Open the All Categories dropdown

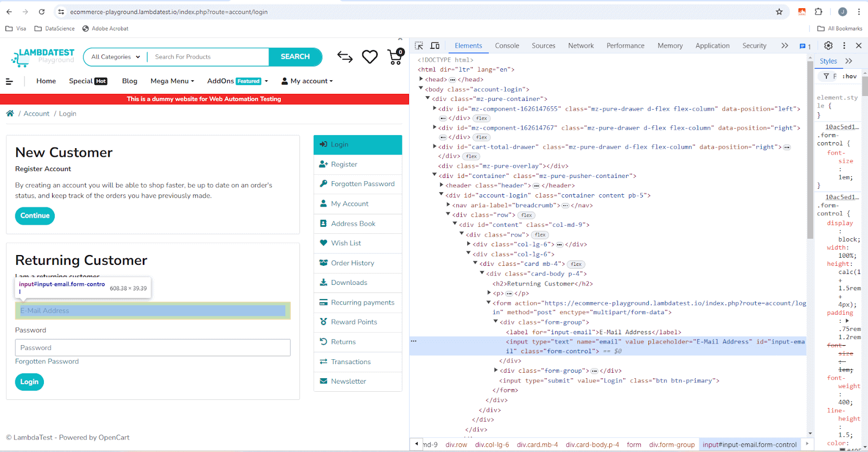coord(116,57)
